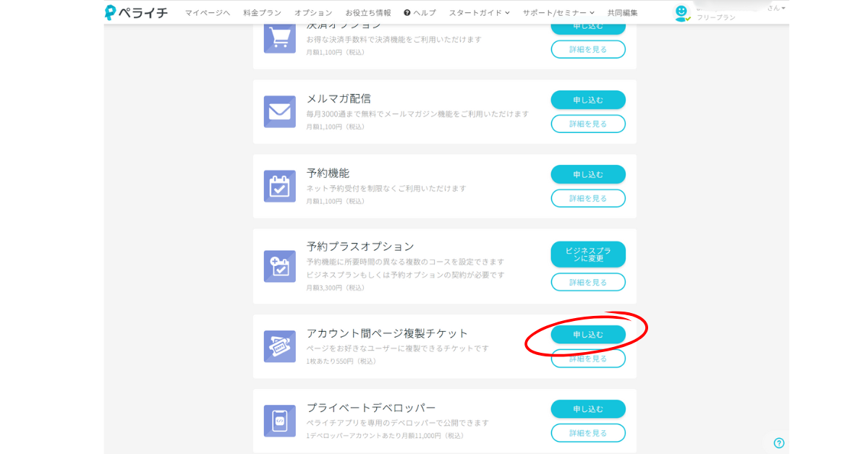Click the calendar icon for 予約機能
Image resolution: width=868 pixels, height=454 pixels.
pos(279,187)
